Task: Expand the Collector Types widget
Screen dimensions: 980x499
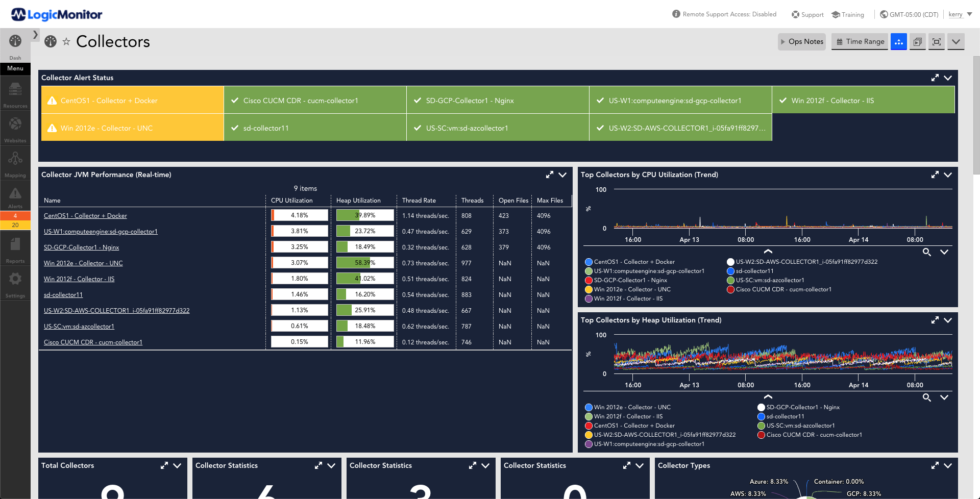Action: 935,465
